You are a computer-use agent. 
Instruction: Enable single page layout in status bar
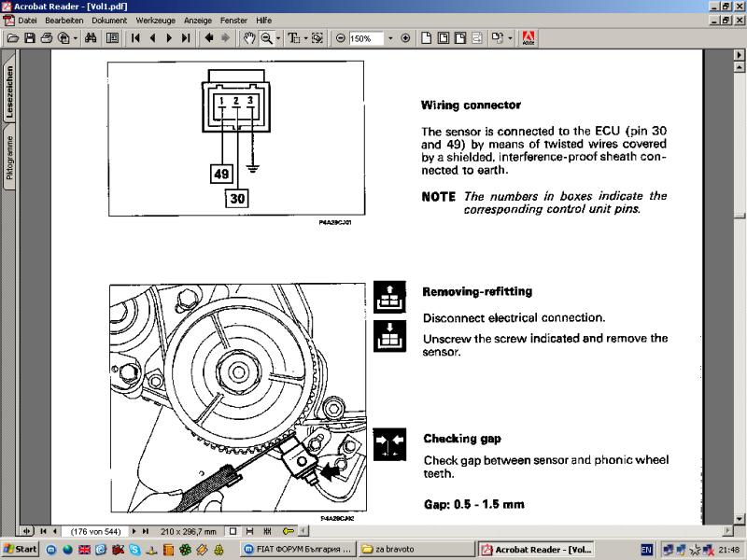click(x=233, y=531)
